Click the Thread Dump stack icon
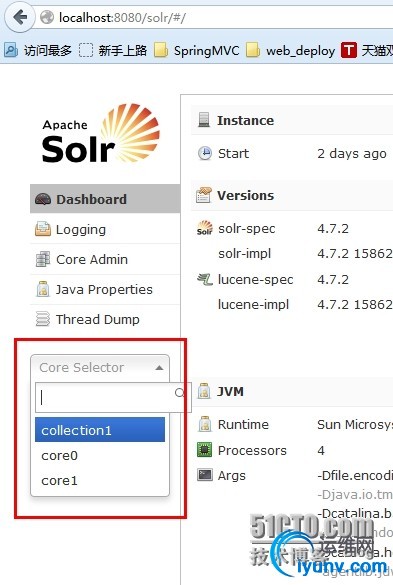This screenshot has width=393, height=585. click(43, 319)
